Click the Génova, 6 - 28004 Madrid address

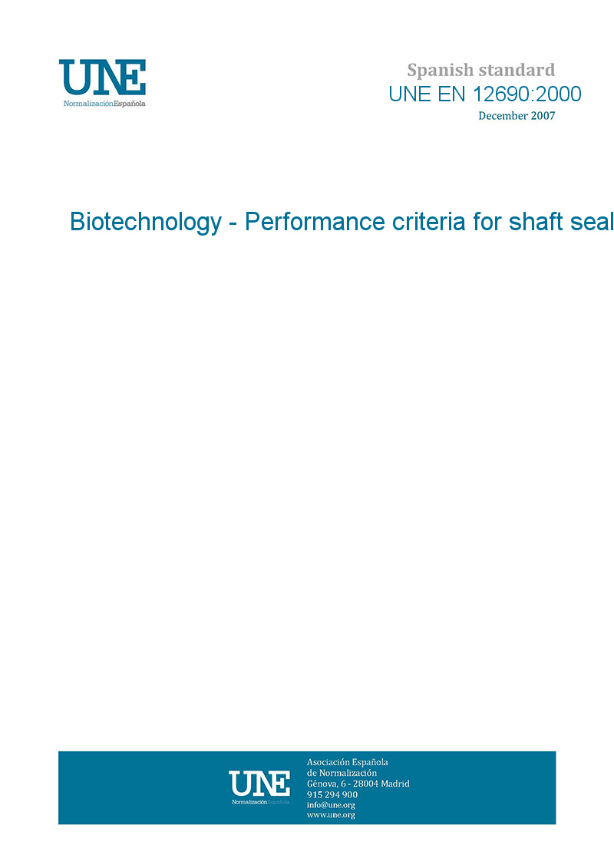click(x=358, y=784)
